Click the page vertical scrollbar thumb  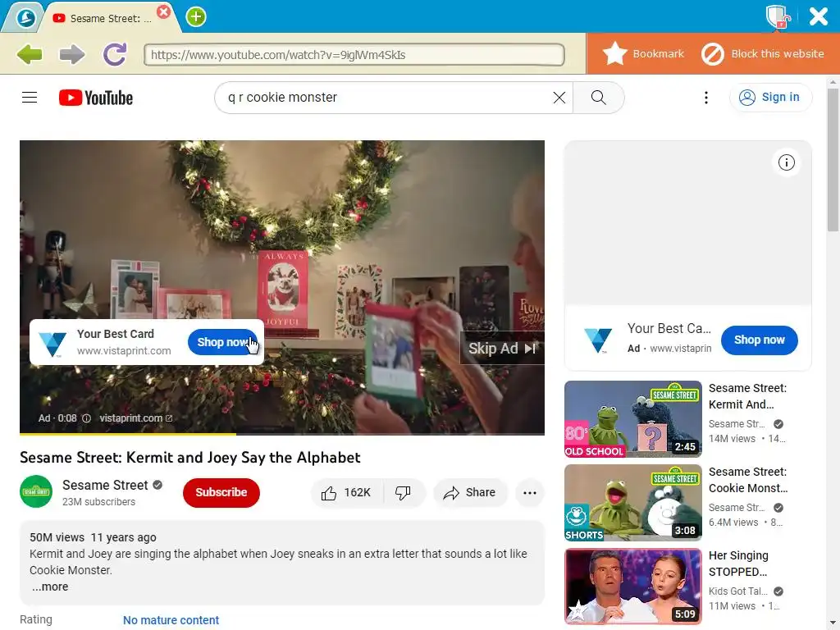tap(833, 160)
